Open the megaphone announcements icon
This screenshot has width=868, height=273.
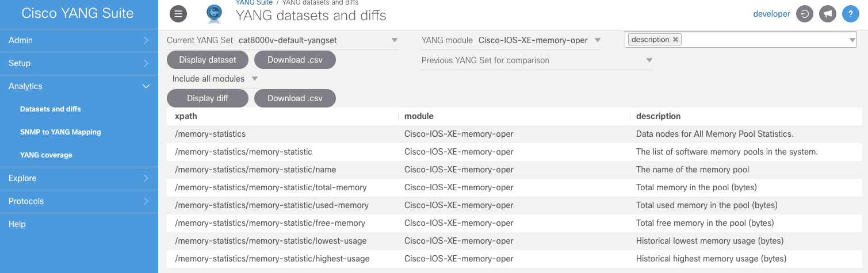click(x=827, y=14)
